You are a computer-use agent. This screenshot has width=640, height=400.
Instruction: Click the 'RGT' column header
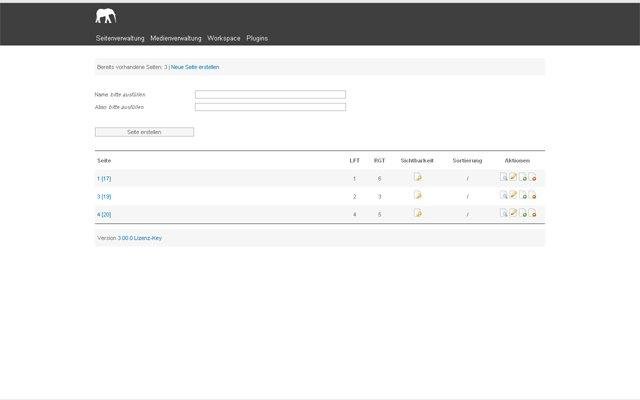pyautogui.click(x=379, y=160)
